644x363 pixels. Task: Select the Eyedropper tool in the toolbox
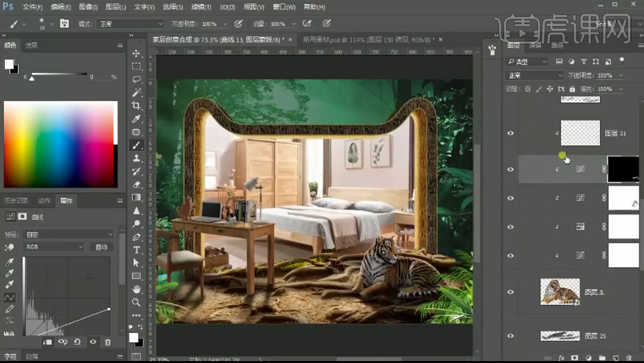pyautogui.click(x=136, y=118)
